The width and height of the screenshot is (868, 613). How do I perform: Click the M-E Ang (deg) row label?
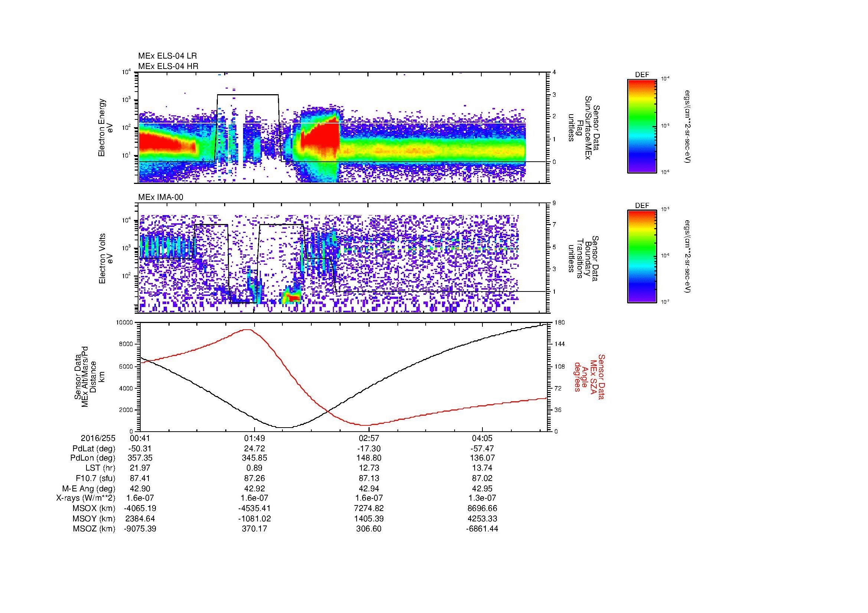point(88,488)
